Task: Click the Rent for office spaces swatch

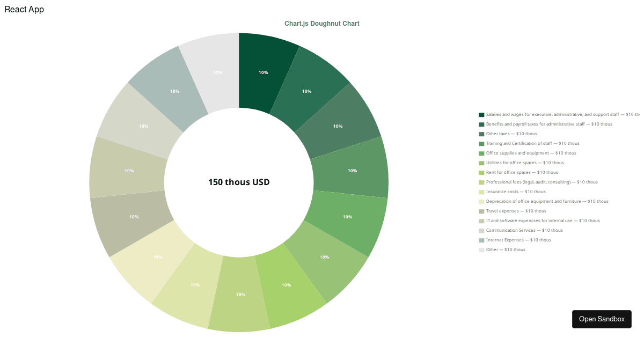Action: coord(481,172)
